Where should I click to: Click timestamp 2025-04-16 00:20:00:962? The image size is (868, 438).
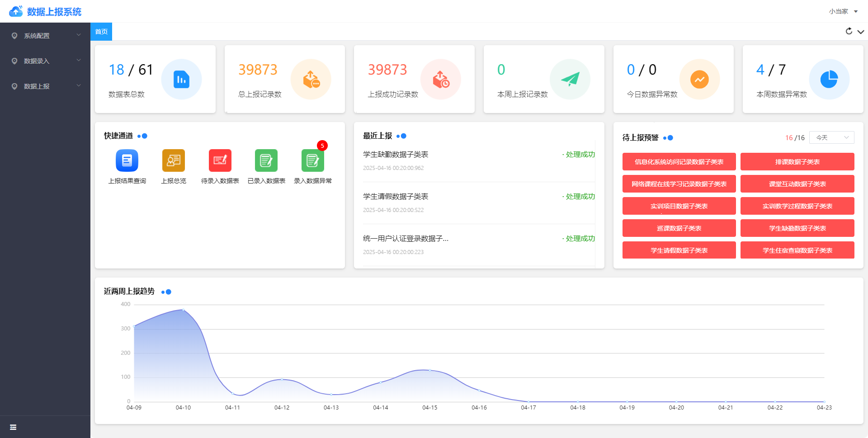[393, 168]
